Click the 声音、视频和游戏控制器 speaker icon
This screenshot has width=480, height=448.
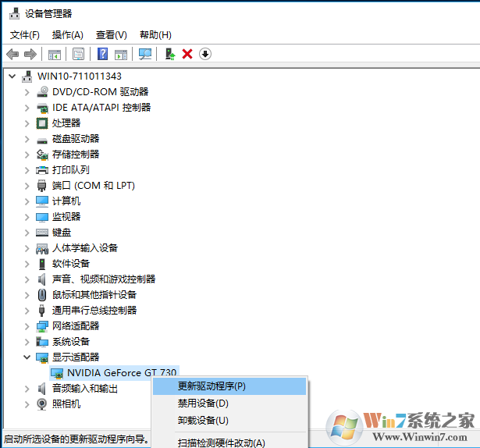pos(41,279)
